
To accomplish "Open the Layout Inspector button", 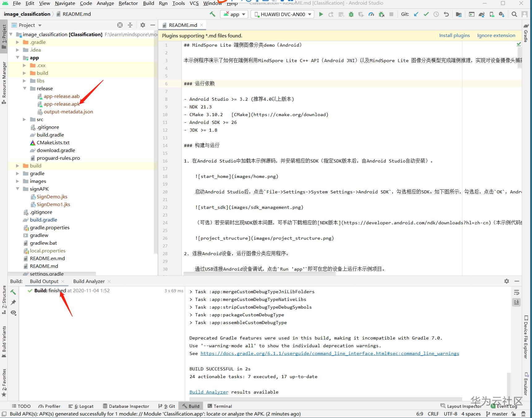I will 461,406.
